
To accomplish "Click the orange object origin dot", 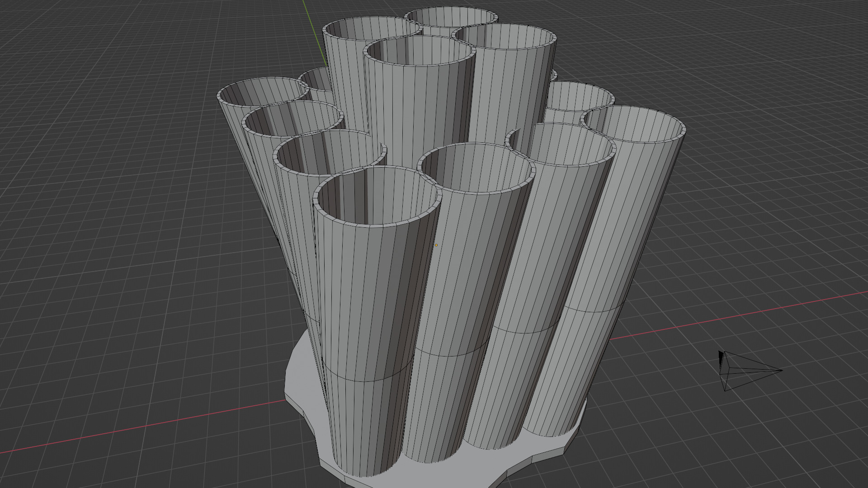I will (x=436, y=245).
